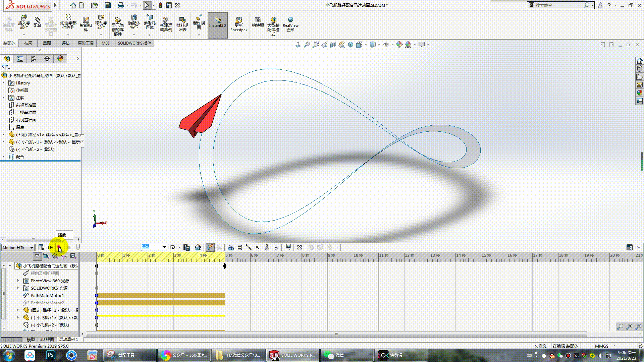Switch to the 运动算例1 tab
This screenshot has height=362, width=644.
click(68, 339)
